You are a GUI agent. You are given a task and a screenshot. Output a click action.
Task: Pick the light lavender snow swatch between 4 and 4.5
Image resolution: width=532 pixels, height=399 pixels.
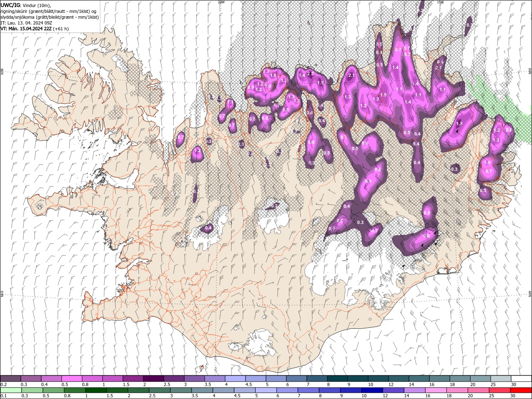235,379
